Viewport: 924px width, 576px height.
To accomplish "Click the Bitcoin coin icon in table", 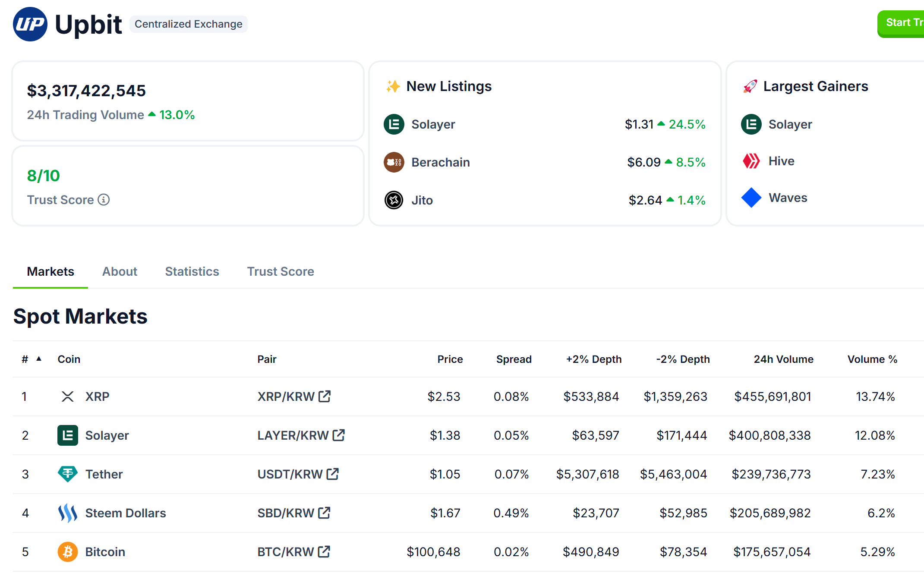I will (68, 551).
